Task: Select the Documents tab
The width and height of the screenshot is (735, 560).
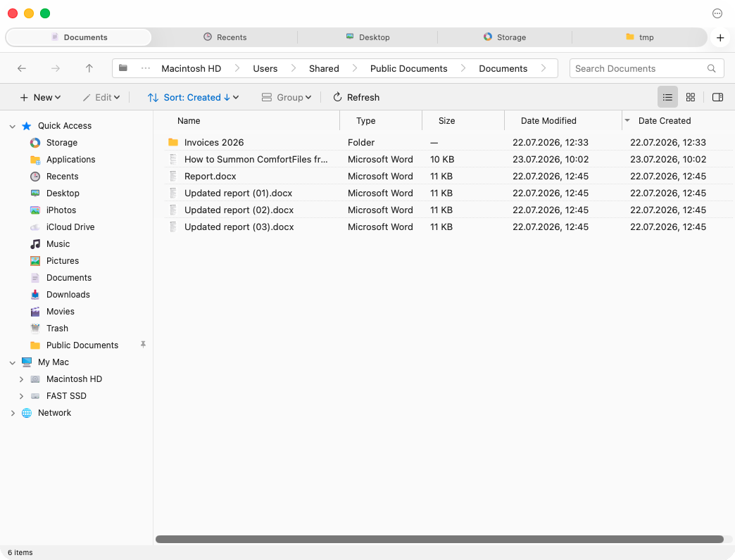Action: (80, 37)
